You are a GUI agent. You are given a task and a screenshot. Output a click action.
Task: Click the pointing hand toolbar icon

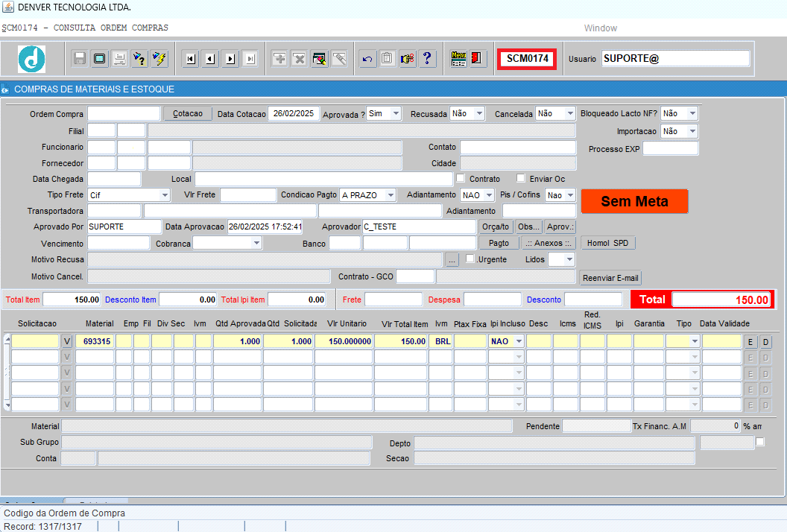click(407, 59)
